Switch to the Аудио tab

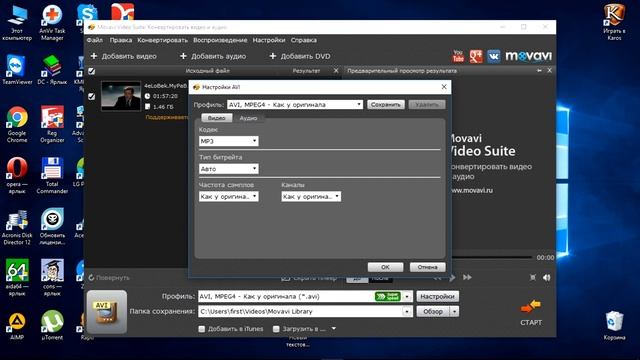click(248, 118)
